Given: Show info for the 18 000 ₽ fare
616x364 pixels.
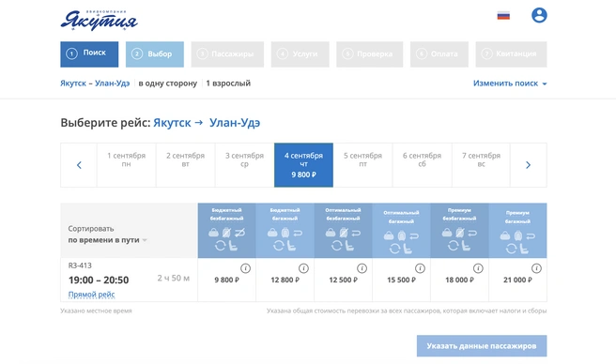Looking at the screenshot, I should 478,268.
